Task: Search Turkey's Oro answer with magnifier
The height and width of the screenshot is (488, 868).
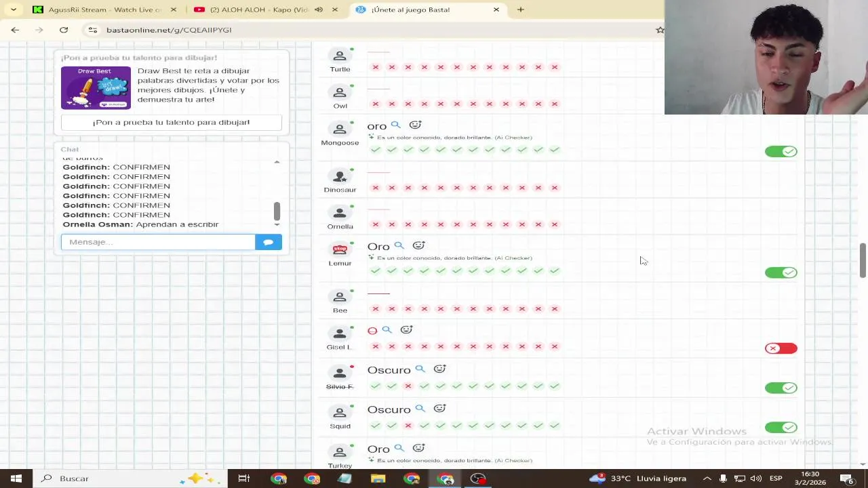Action: 399,448
